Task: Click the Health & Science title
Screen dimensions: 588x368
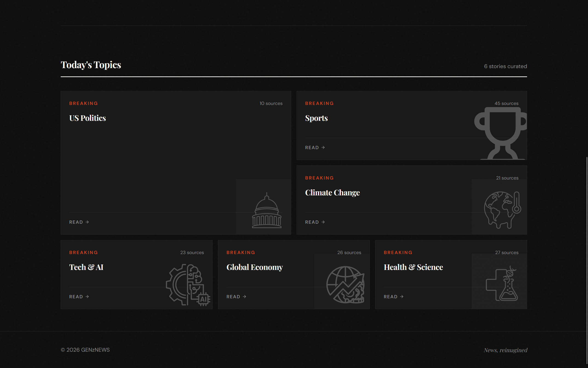Action: click(x=413, y=267)
